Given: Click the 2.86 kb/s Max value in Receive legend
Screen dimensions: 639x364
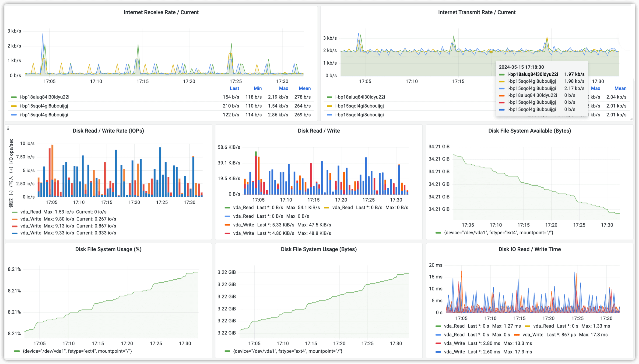Looking at the screenshot, I should [278, 115].
